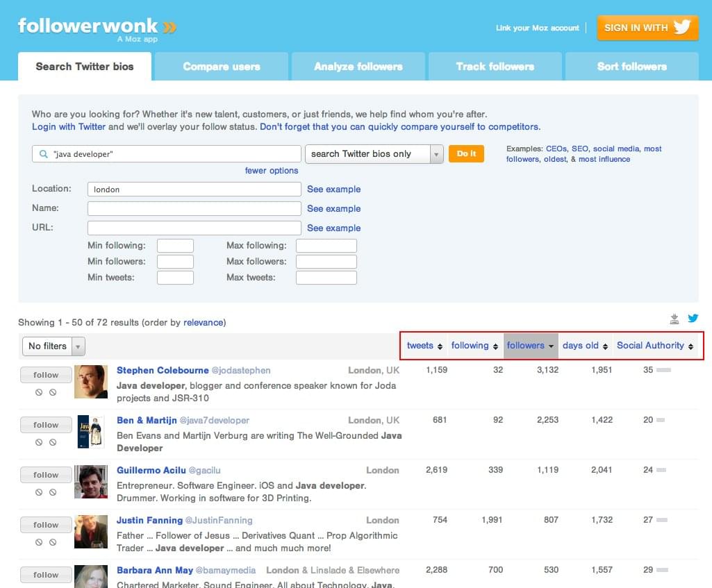712x588 pixels.
Task: Click the 'SEO' example link
Action: tap(580, 149)
